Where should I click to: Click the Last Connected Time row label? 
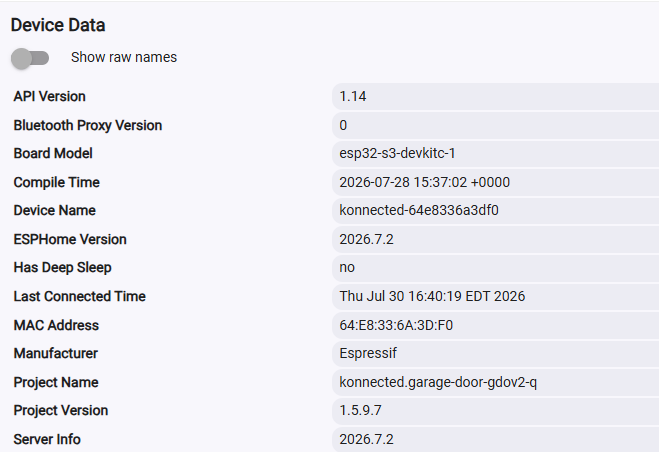pos(79,296)
